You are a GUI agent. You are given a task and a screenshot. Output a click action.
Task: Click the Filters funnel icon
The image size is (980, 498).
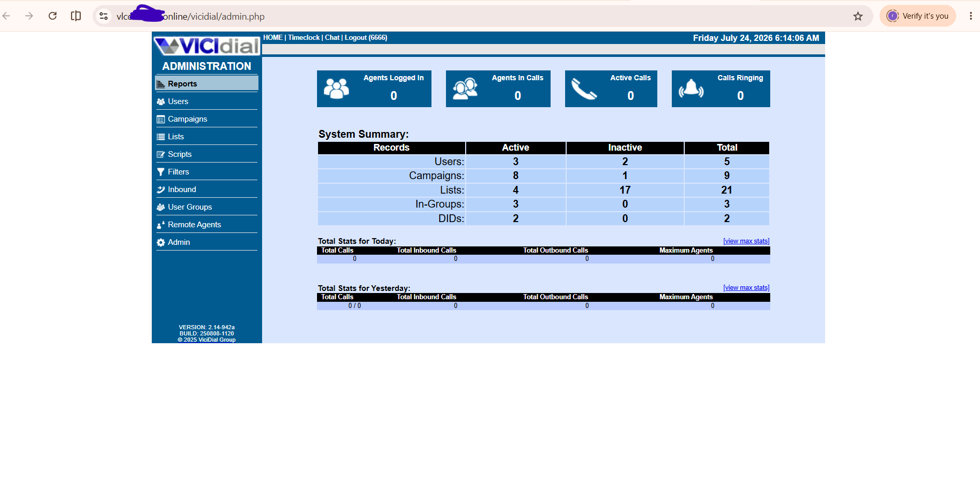point(161,172)
